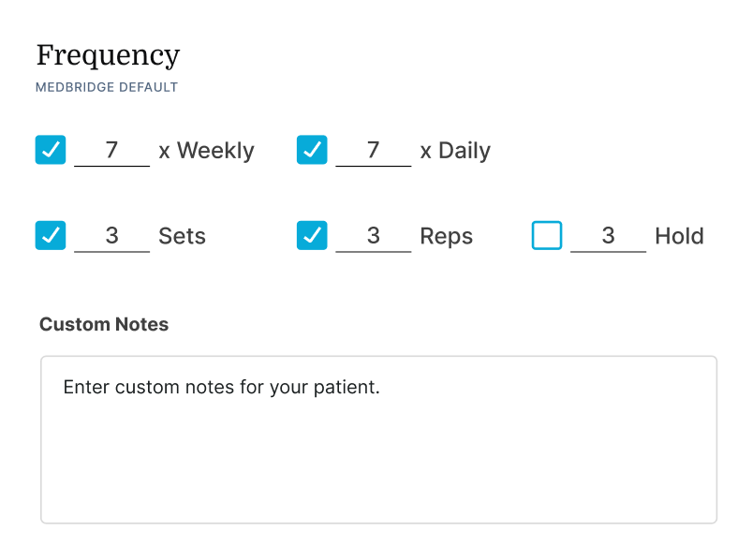Click the Reps number input
This screenshot has width=752, height=560.
click(373, 235)
